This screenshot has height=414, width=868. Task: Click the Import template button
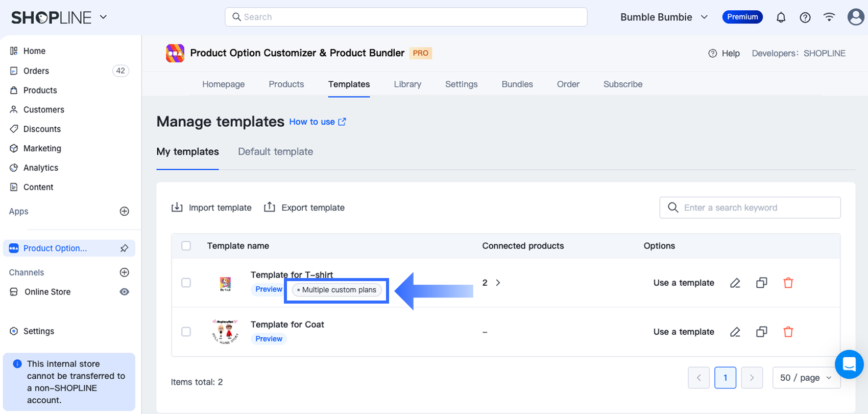211,208
